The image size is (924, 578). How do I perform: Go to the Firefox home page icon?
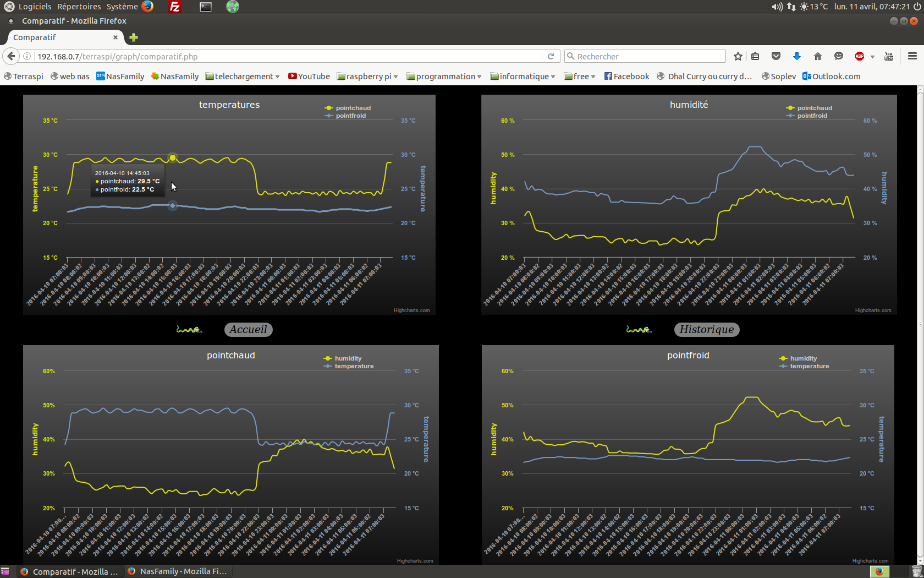(x=817, y=56)
